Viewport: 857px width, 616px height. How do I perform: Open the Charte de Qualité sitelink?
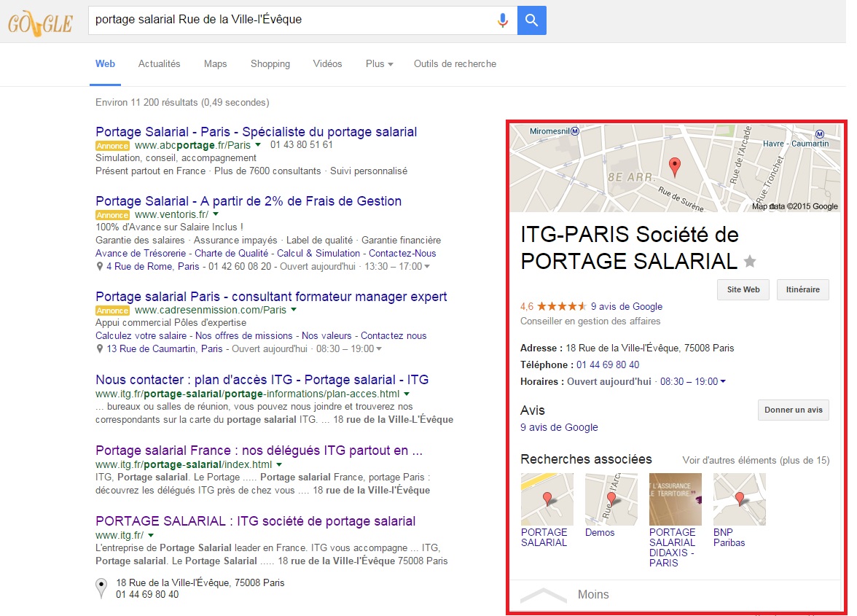click(232, 254)
